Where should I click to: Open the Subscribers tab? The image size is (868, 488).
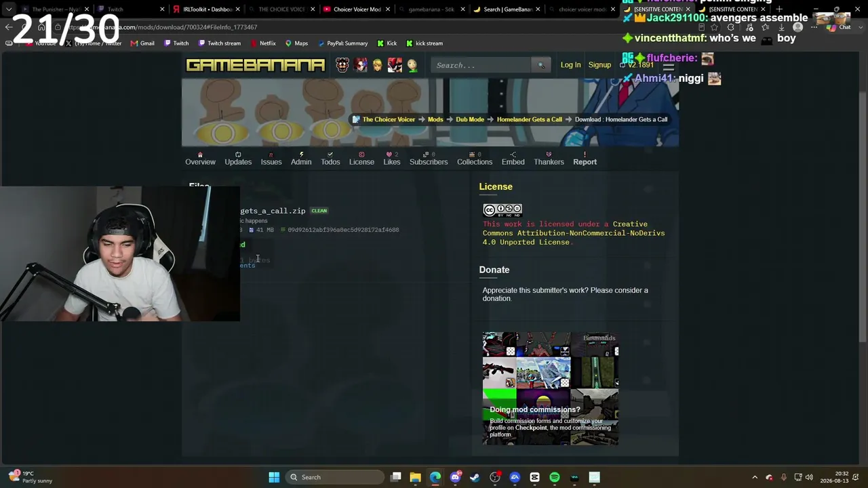point(429,159)
